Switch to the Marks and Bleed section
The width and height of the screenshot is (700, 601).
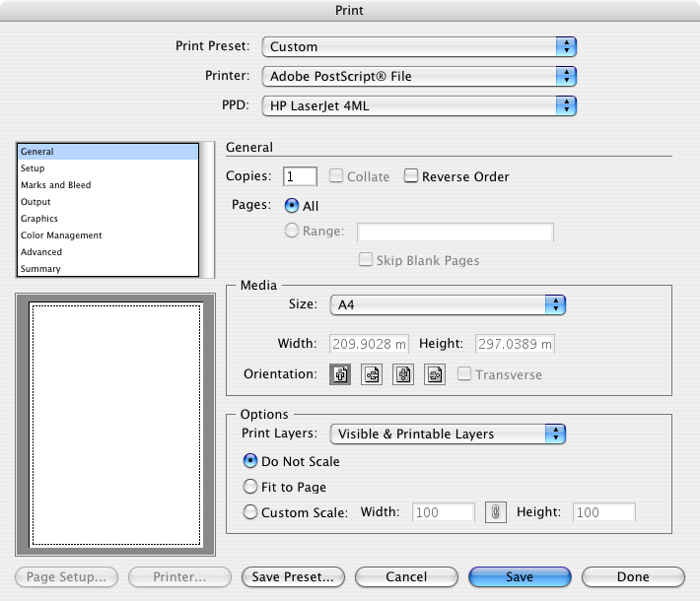(x=56, y=185)
